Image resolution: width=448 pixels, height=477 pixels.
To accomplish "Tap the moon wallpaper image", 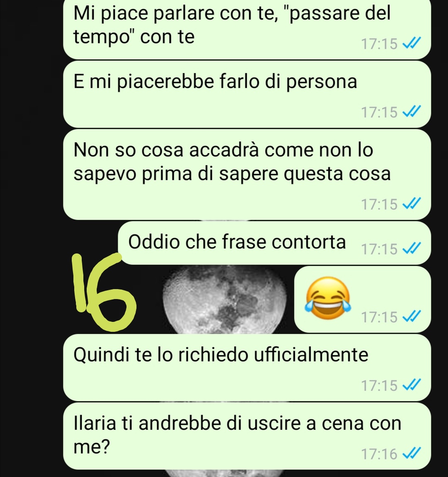I will click(x=224, y=299).
